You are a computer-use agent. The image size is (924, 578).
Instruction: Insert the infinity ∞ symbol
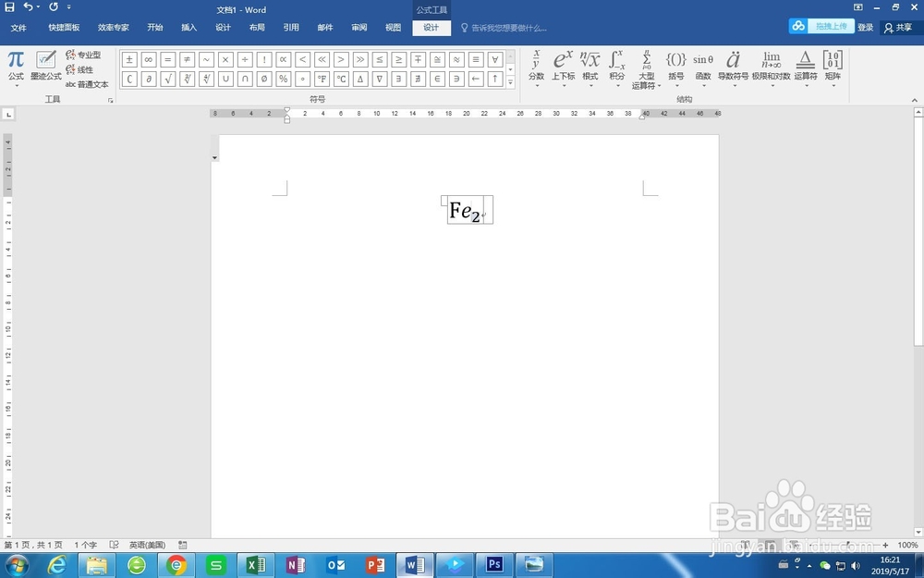click(x=149, y=59)
